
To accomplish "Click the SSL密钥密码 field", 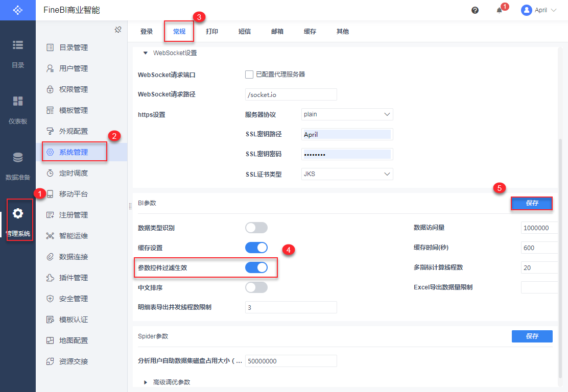I will pos(347,154).
